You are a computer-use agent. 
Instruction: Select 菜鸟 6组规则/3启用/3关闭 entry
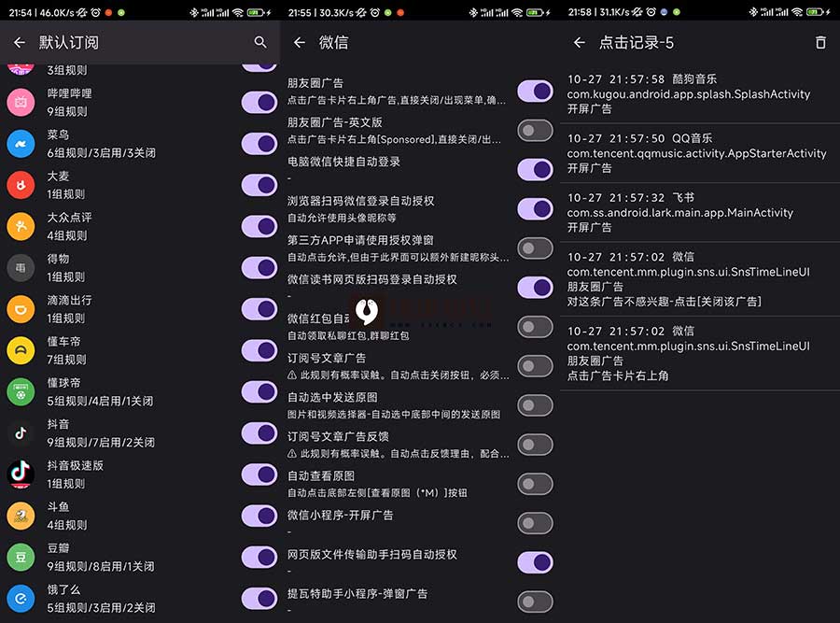point(140,144)
